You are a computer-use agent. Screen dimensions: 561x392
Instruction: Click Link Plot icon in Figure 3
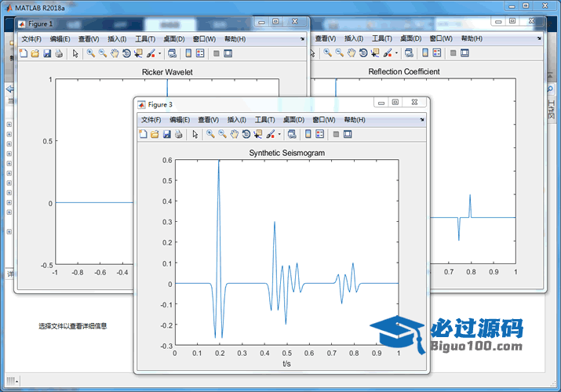(292, 134)
